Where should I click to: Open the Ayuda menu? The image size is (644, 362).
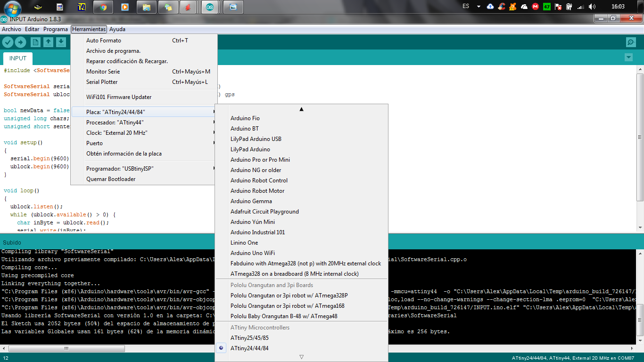[117, 29]
